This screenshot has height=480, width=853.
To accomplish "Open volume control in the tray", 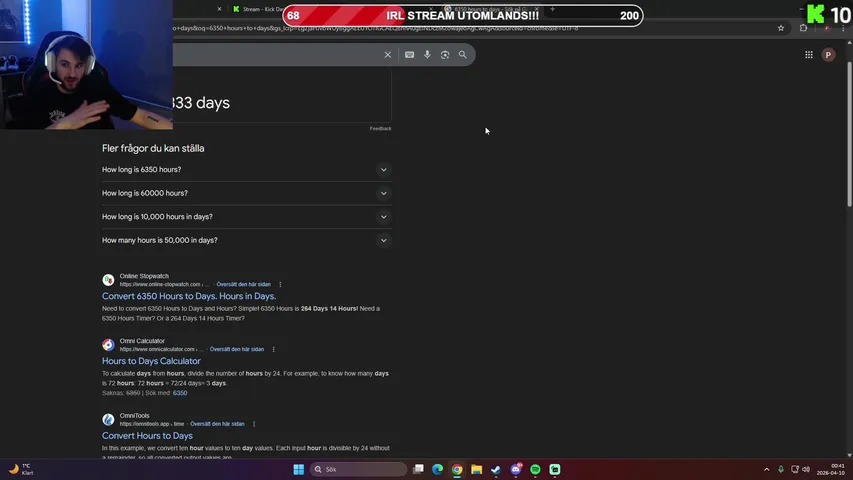I will click(x=806, y=469).
